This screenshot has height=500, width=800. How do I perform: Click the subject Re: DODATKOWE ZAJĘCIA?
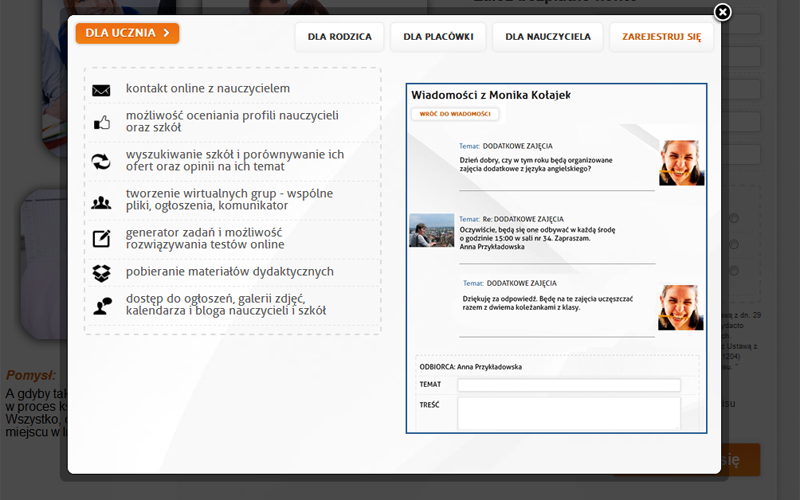(523, 219)
